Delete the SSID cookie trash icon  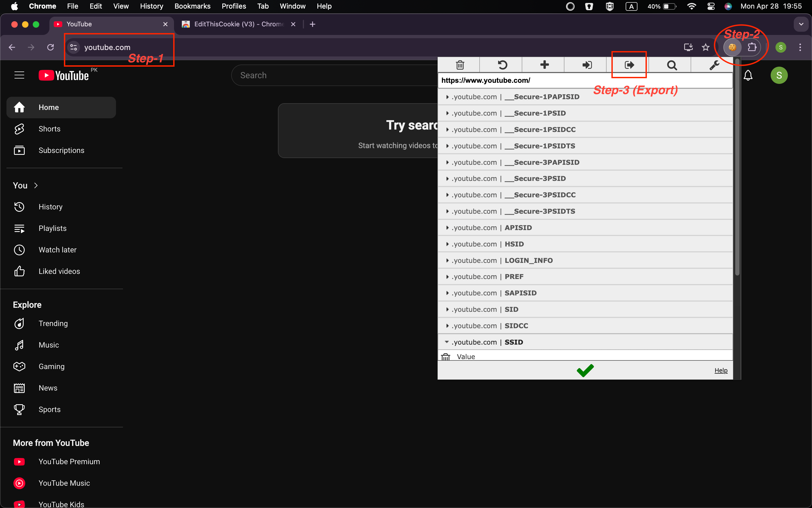(x=445, y=356)
